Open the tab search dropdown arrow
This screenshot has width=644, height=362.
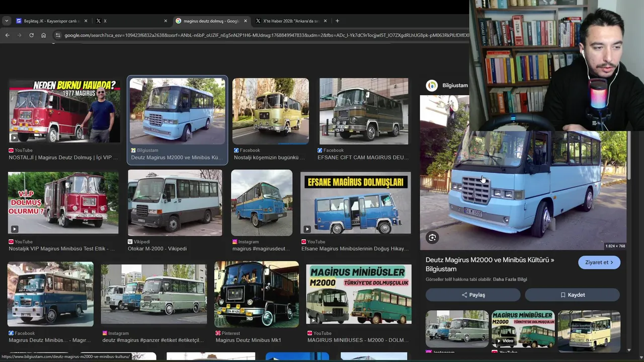point(7,21)
